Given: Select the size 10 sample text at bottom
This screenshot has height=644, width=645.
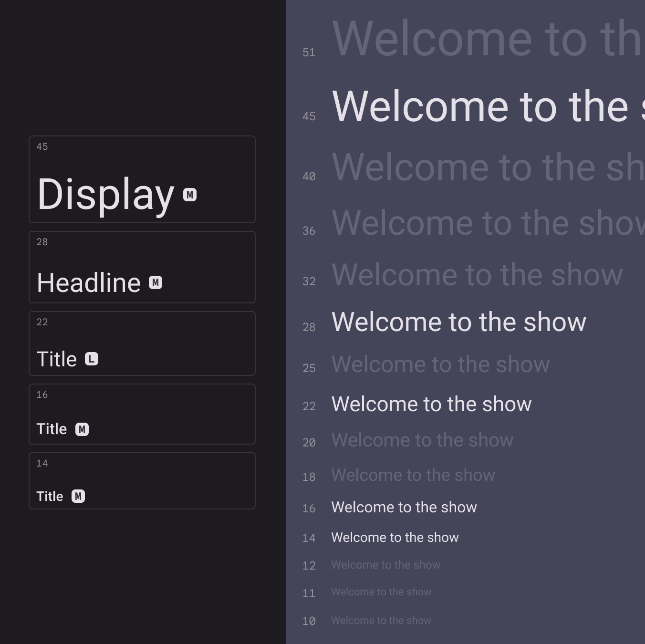Looking at the screenshot, I should click(381, 621).
